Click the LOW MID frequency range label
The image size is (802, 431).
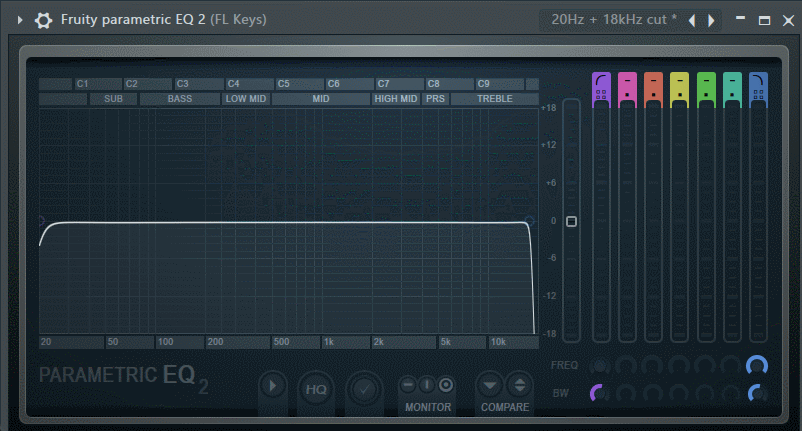coord(246,99)
